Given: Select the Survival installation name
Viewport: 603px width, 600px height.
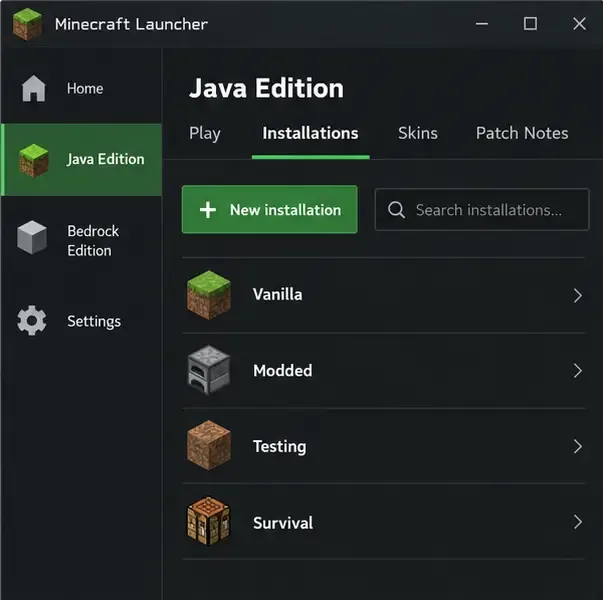Looking at the screenshot, I should pyautogui.click(x=283, y=523).
